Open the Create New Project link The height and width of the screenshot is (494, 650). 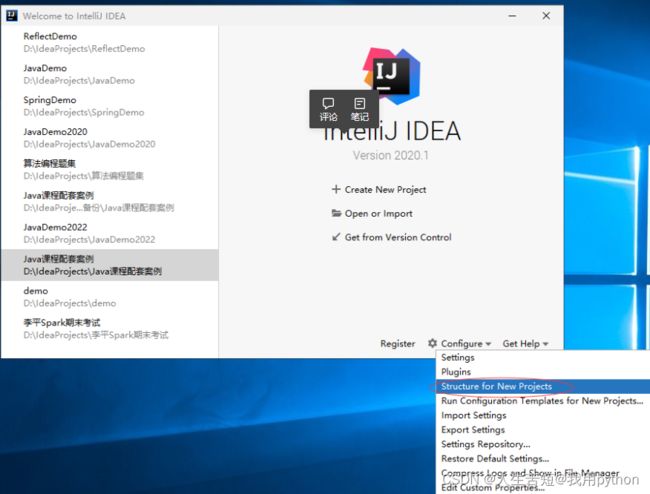[x=385, y=189]
